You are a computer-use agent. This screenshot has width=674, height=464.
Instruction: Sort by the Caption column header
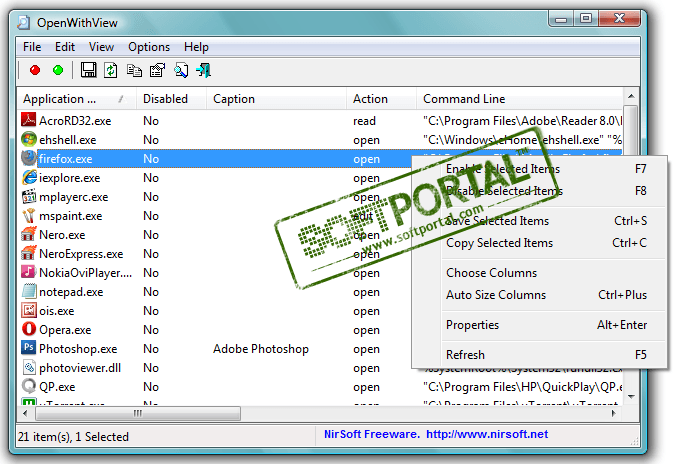tap(276, 99)
